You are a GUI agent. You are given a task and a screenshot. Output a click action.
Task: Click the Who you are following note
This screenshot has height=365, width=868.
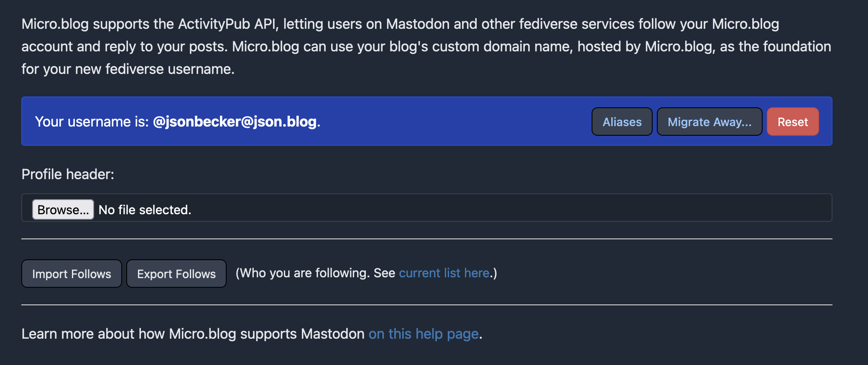[x=366, y=273]
